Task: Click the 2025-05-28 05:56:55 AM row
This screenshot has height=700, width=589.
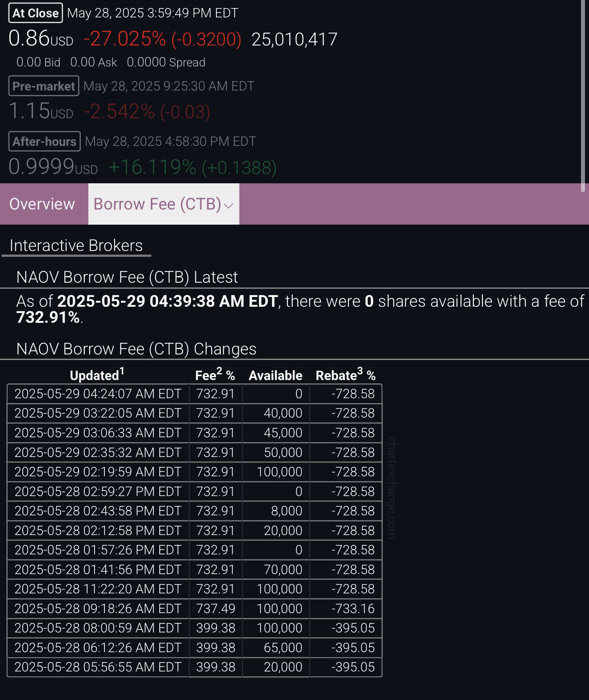Action: pyautogui.click(x=195, y=667)
